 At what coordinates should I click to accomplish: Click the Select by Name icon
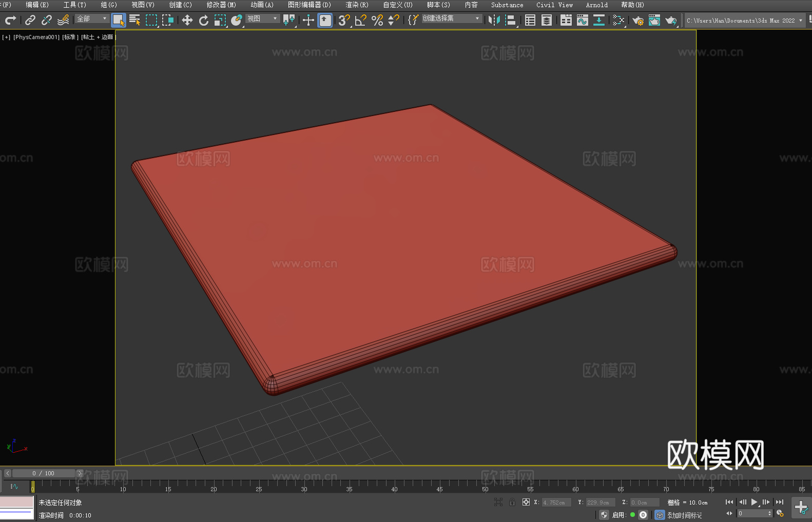click(134, 20)
